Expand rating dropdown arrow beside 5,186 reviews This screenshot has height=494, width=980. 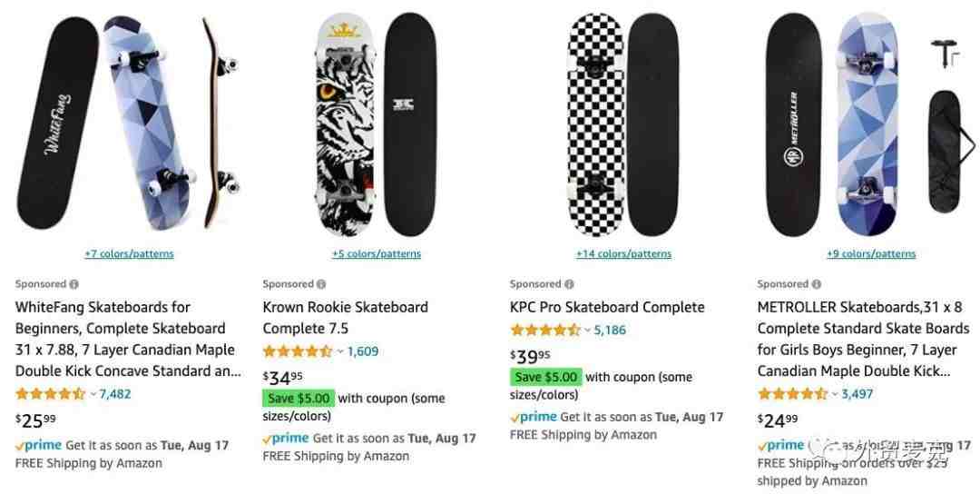pos(587,331)
